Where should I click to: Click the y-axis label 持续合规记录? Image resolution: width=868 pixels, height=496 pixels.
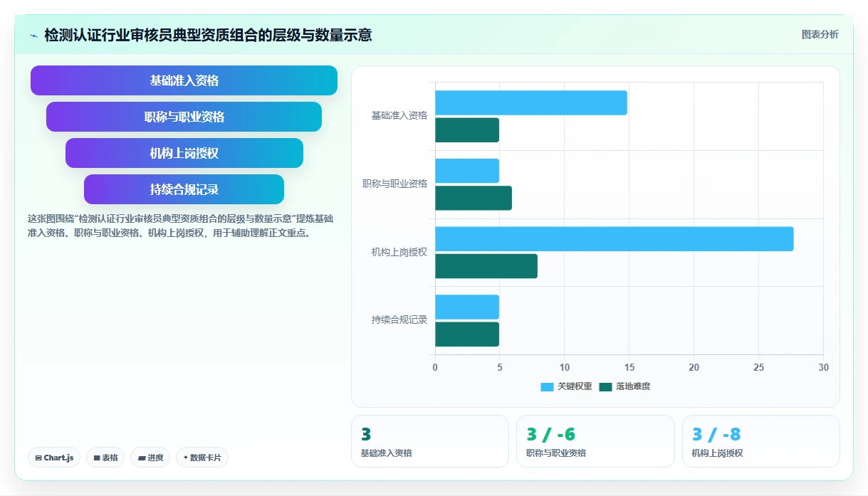[x=399, y=320]
